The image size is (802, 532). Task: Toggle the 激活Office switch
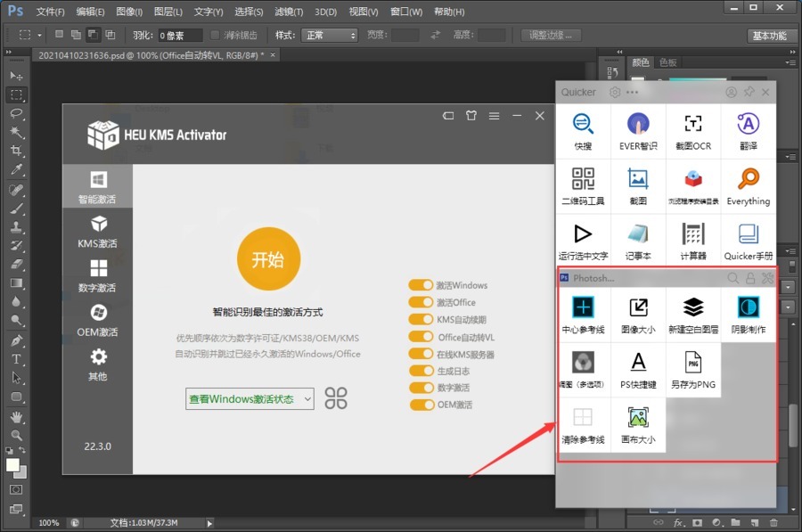click(421, 302)
